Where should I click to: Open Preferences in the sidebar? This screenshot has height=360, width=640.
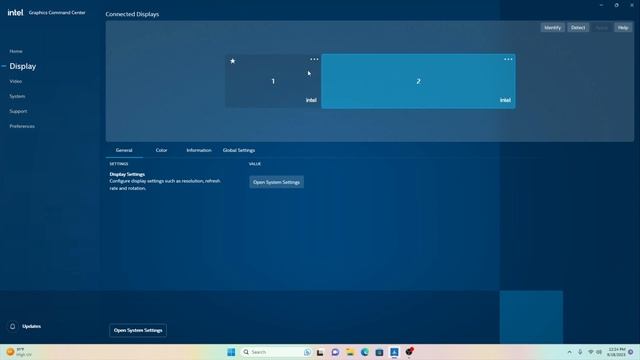[22, 126]
